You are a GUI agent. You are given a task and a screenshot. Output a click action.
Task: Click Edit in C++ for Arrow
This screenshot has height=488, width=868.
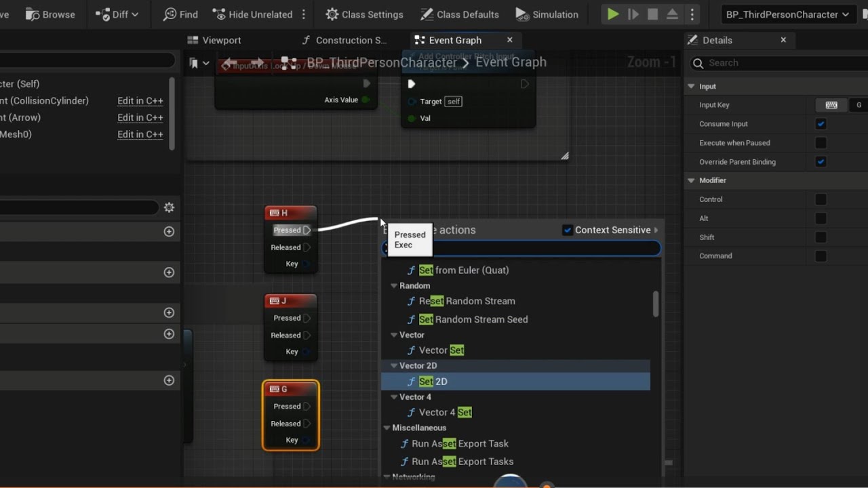pyautogui.click(x=140, y=117)
